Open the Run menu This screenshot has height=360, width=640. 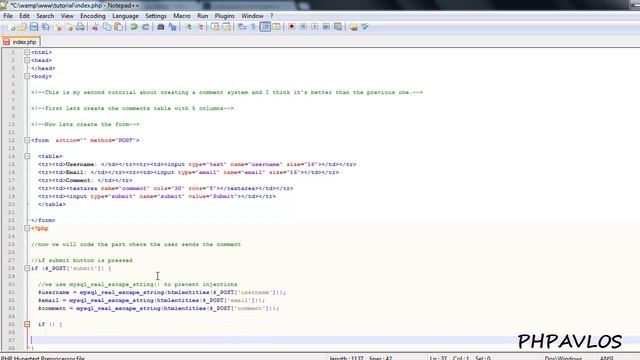coord(202,16)
